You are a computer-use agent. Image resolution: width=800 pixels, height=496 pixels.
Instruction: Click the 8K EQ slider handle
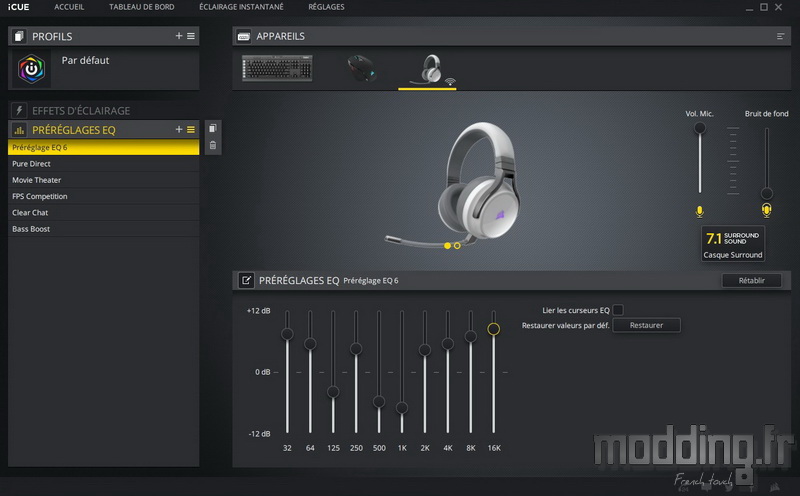[470, 336]
